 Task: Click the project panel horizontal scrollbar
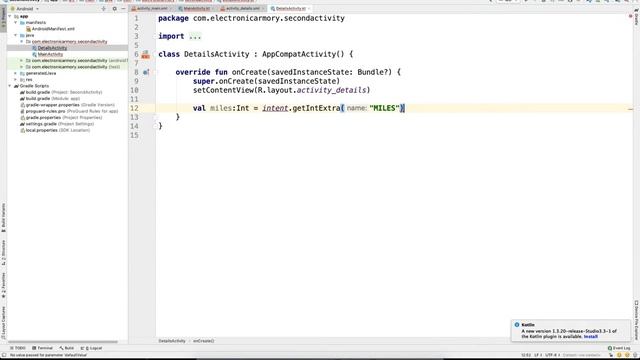(x=63, y=342)
